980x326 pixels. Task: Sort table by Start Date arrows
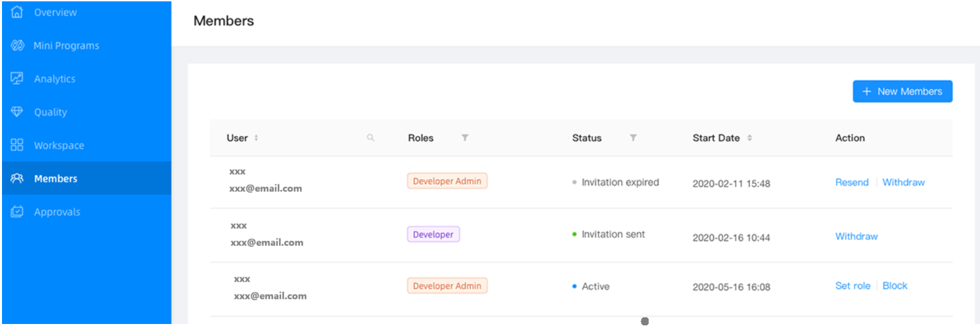click(x=750, y=138)
